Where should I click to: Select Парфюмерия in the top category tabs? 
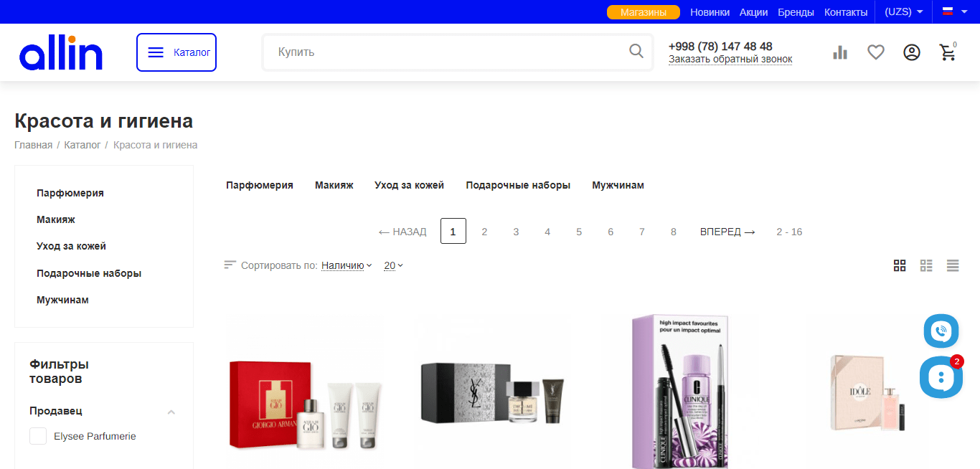coord(260,185)
